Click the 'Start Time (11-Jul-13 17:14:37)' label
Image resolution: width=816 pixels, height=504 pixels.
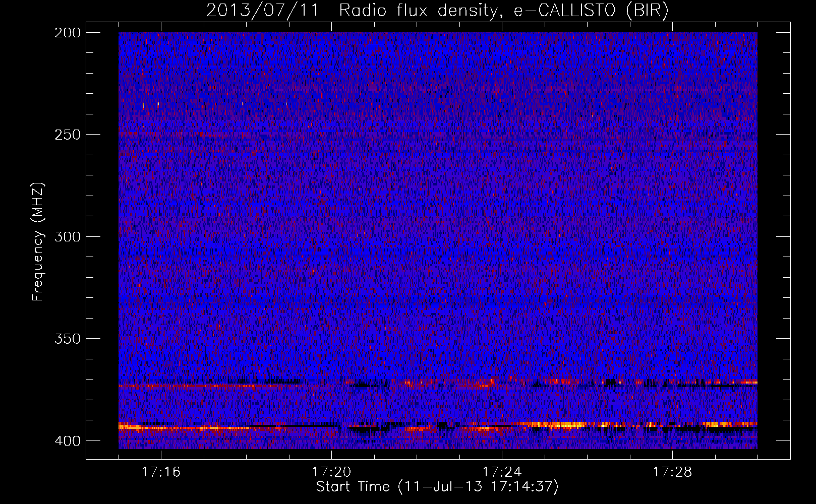point(437,487)
